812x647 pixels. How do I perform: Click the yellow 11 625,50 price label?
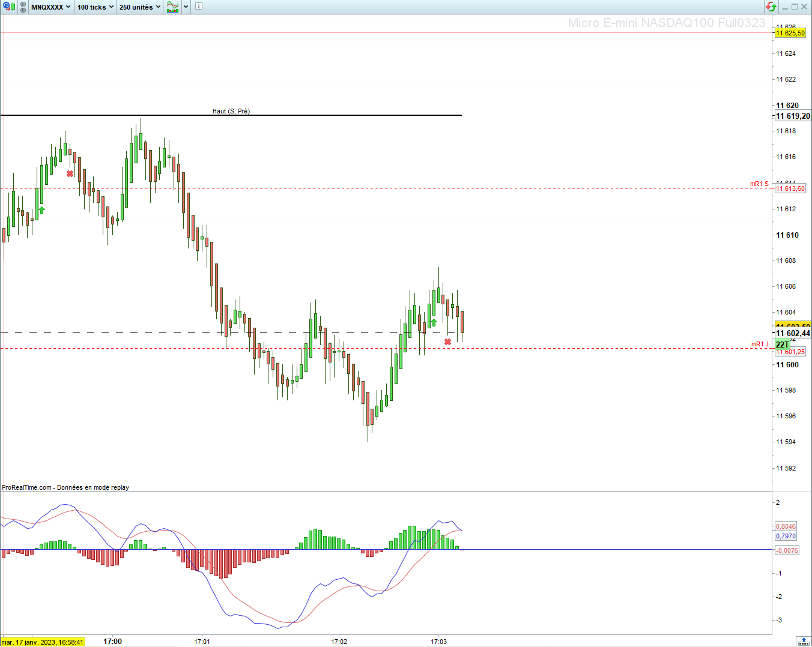[790, 33]
